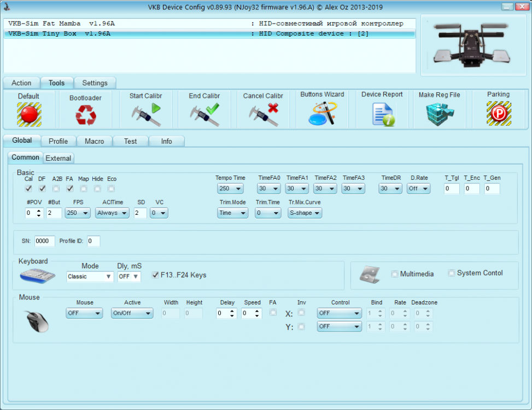Open the Settings tab

point(95,83)
